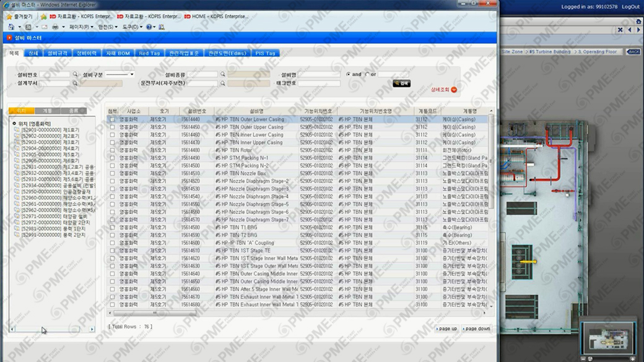Image resolution: width=644 pixels, height=362 pixels.
Task: Check the box for HP-IP TBN "A" Coupling row
Action: (112, 243)
